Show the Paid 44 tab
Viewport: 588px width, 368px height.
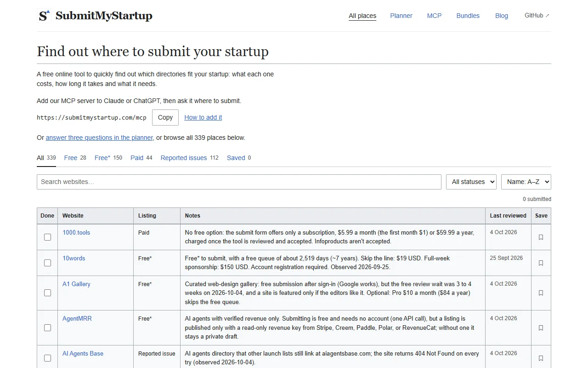pos(141,158)
